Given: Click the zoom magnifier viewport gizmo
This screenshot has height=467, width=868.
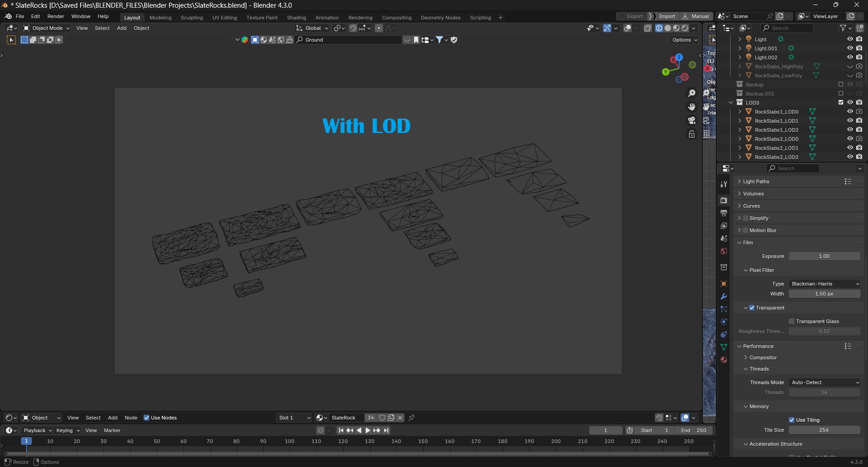Looking at the screenshot, I should 692,93.
